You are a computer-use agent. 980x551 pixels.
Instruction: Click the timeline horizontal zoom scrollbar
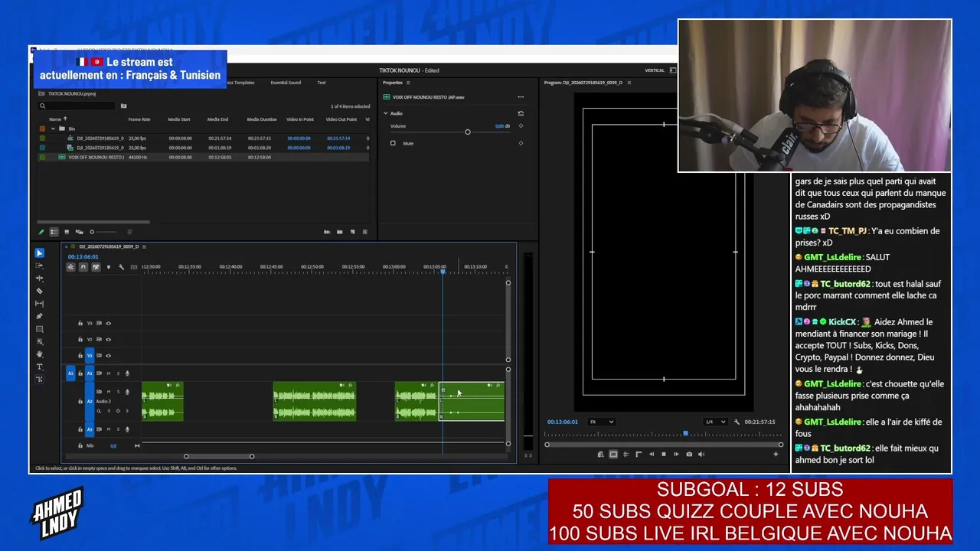point(219,457)
